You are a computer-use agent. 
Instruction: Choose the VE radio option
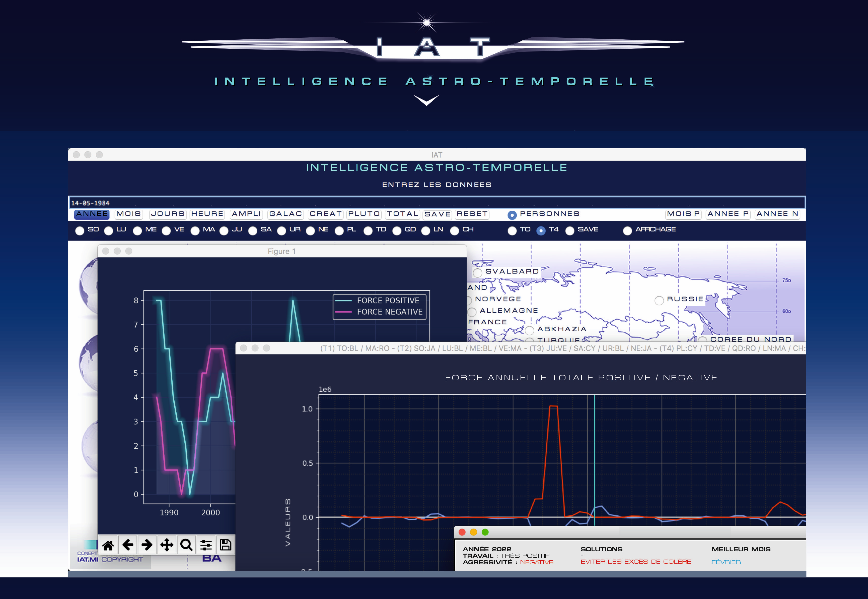pyautogui.click(x=166, y=231)
